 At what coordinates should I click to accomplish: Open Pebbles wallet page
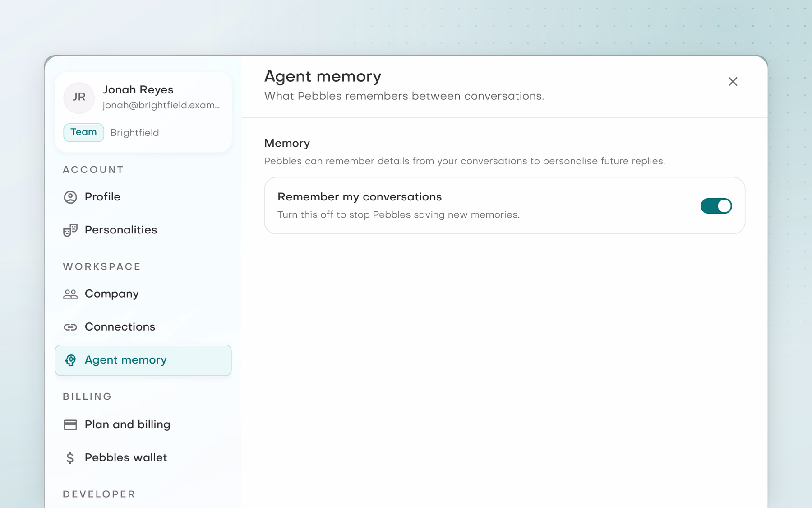[x=143, y=458]
